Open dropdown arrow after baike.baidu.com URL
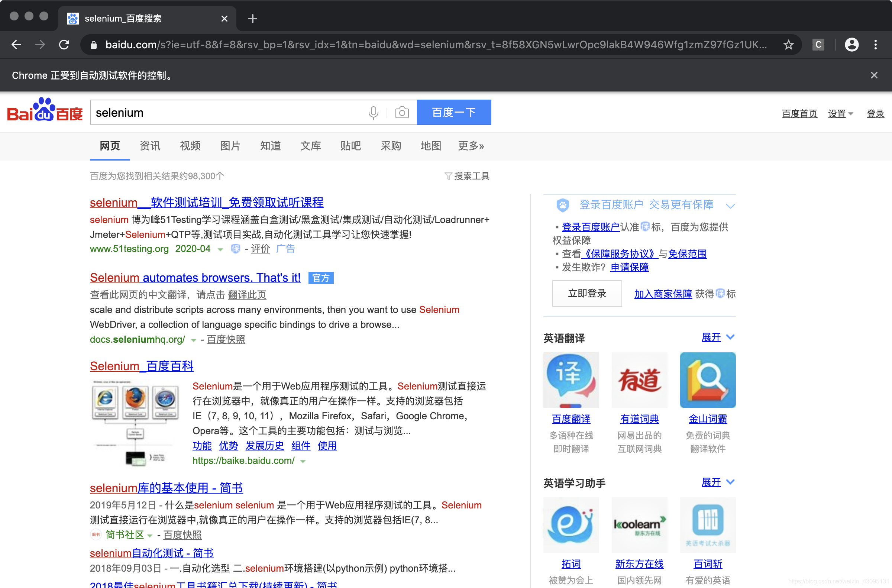 [303, 461]
